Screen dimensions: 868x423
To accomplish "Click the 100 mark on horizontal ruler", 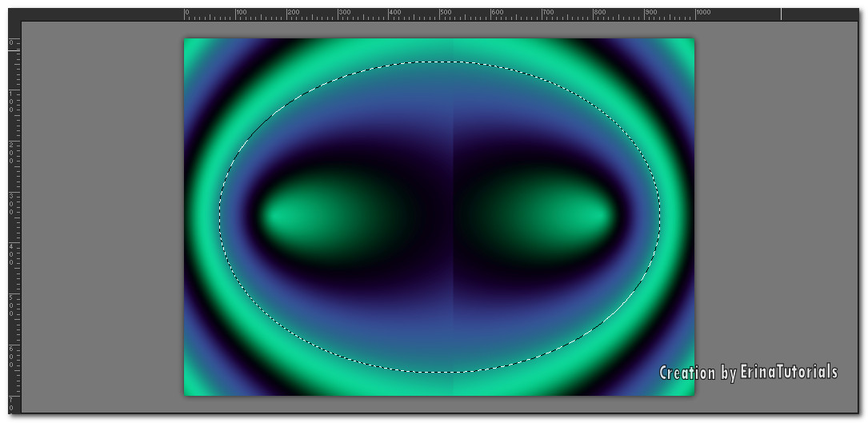I will tap(236, 14).
